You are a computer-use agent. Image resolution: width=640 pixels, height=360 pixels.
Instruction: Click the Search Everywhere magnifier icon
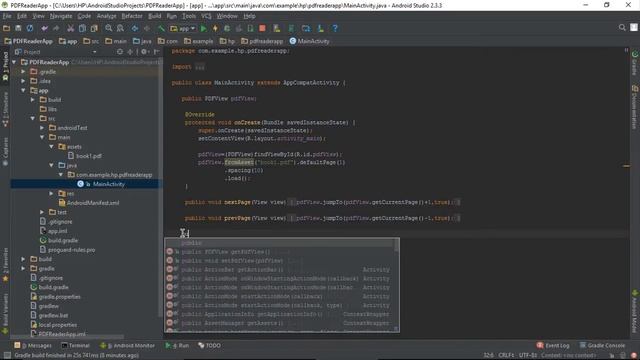click(x=622, y=27)
